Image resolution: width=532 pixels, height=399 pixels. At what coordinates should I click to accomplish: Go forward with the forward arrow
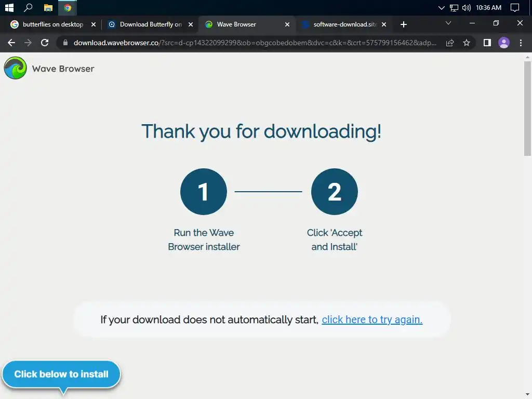coord(28,43)
